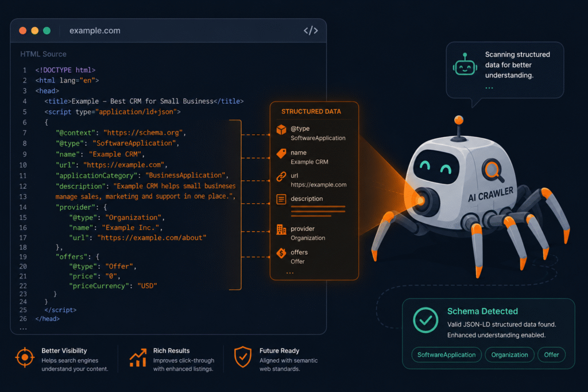Click the Better Visibility heading
This screenshot has height=392, width=588.
tap(64, 351)
